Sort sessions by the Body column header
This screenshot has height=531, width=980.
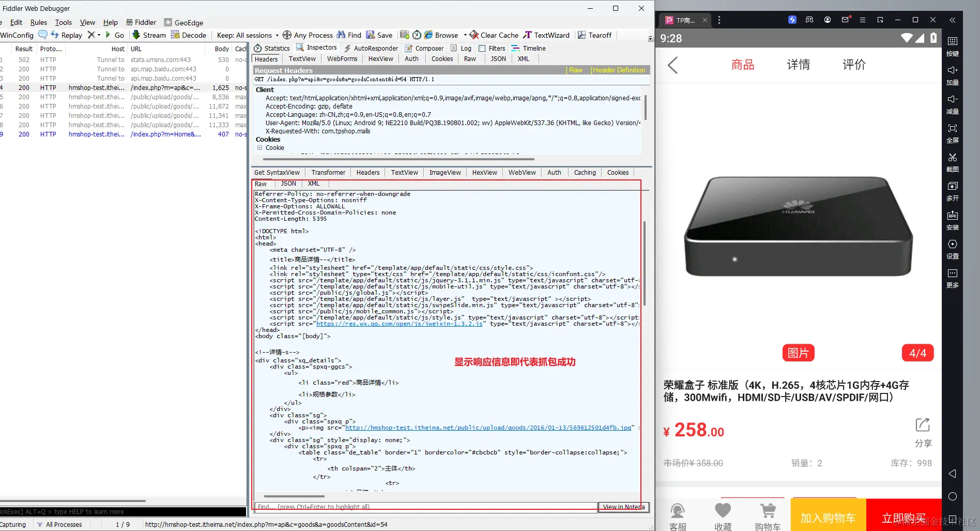(x=222, y=49)
